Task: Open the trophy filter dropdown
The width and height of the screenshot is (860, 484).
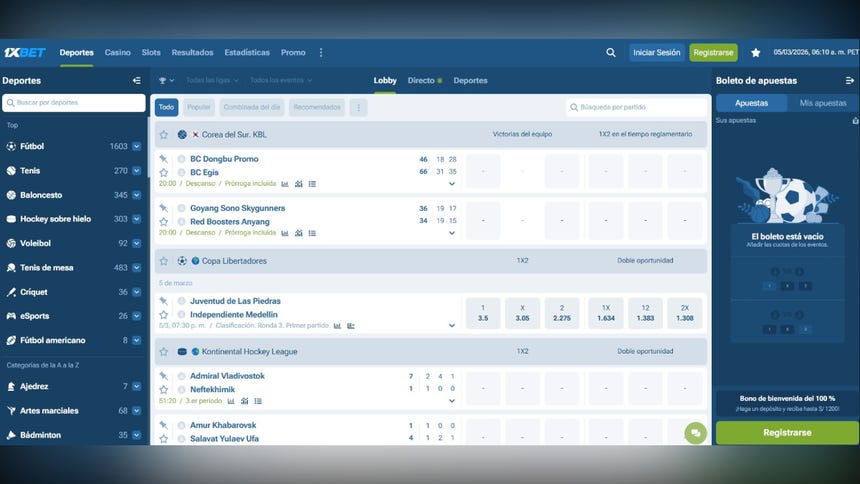Action: click(166, 81)
